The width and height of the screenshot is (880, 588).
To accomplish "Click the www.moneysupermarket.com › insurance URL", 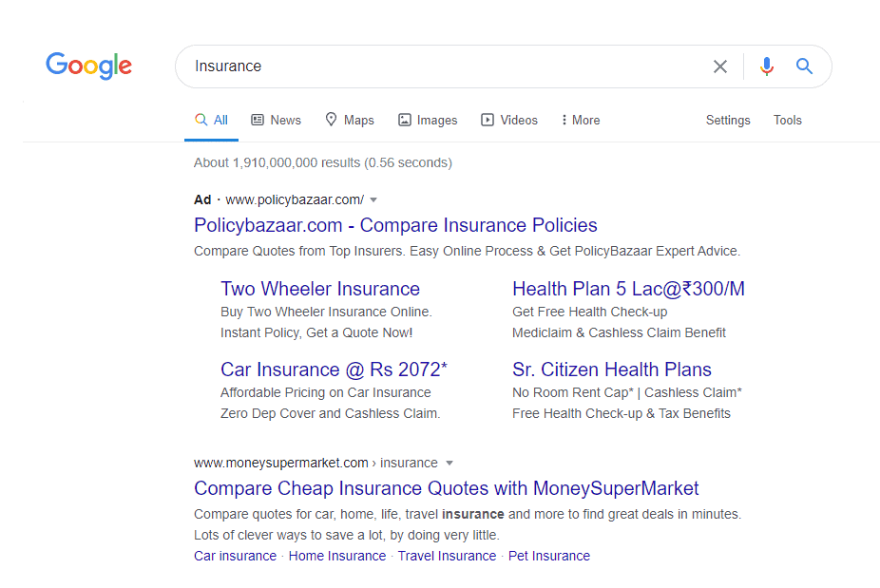I will (x=316, y=463).
